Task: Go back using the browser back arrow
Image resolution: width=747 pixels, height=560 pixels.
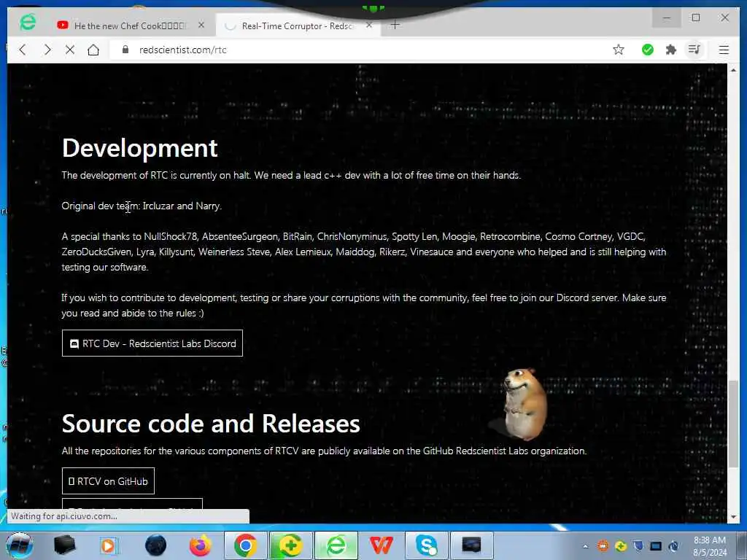Action: (x=23, y=50)
